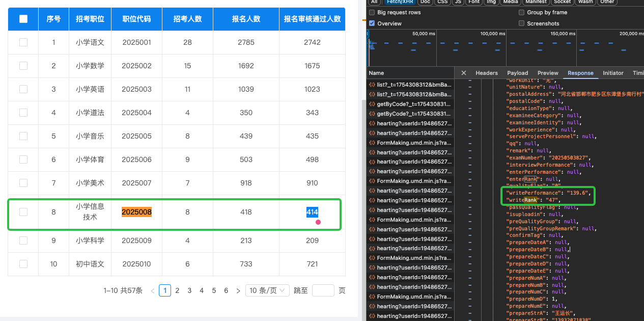Click the highlighted code 2025008

136,212
